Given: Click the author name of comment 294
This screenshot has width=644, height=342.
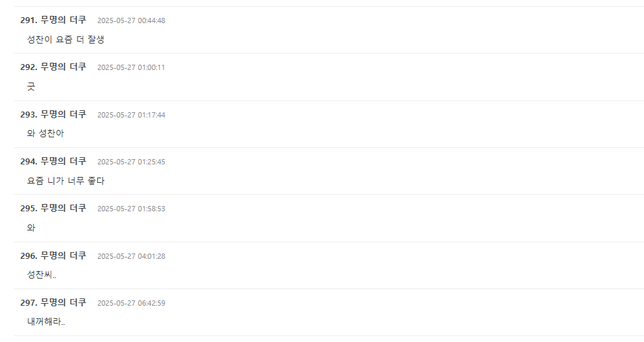Looking at the screenshot, I should [63, 161].
